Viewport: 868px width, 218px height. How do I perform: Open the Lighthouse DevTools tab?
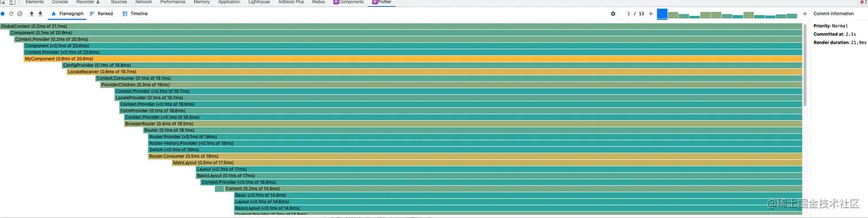259,2
